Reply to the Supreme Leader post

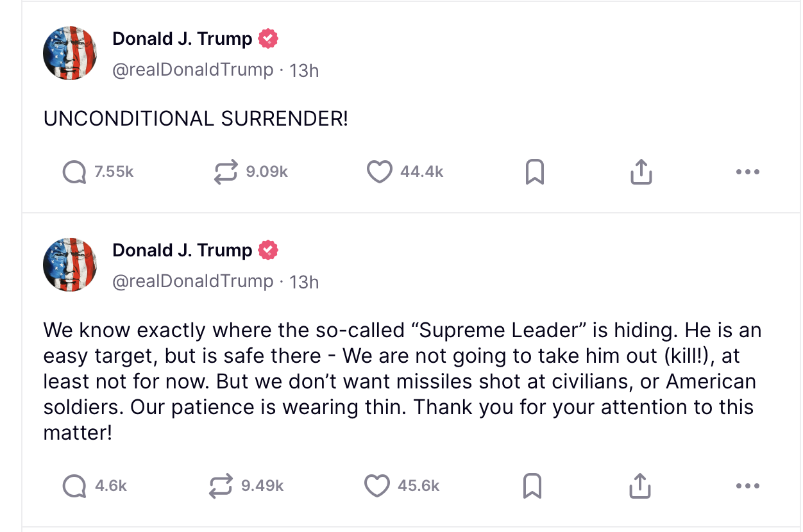(75, 486)
